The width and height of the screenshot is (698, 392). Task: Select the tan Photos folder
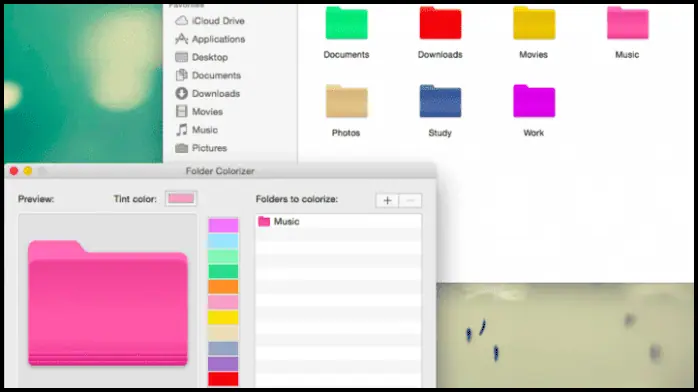346,101
